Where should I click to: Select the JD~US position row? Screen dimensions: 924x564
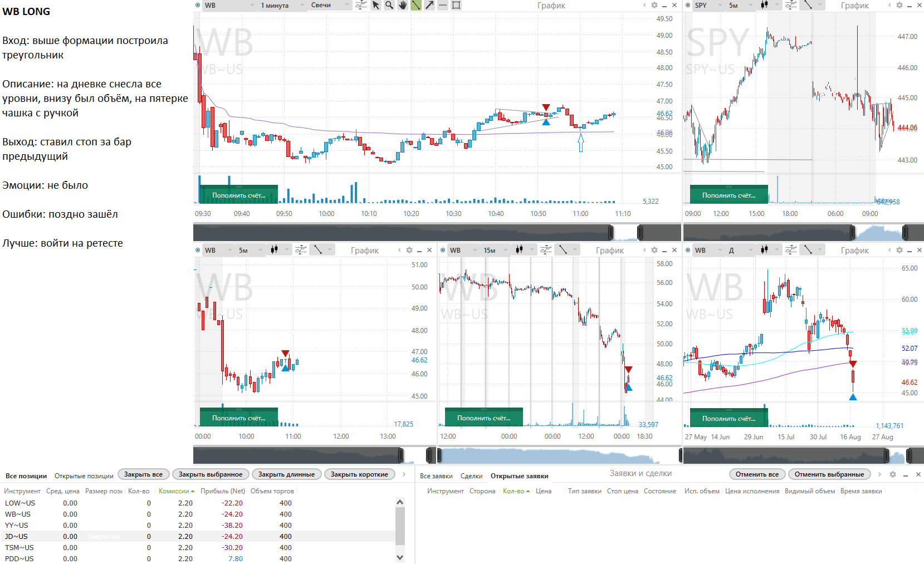click(x=198, y=536)
